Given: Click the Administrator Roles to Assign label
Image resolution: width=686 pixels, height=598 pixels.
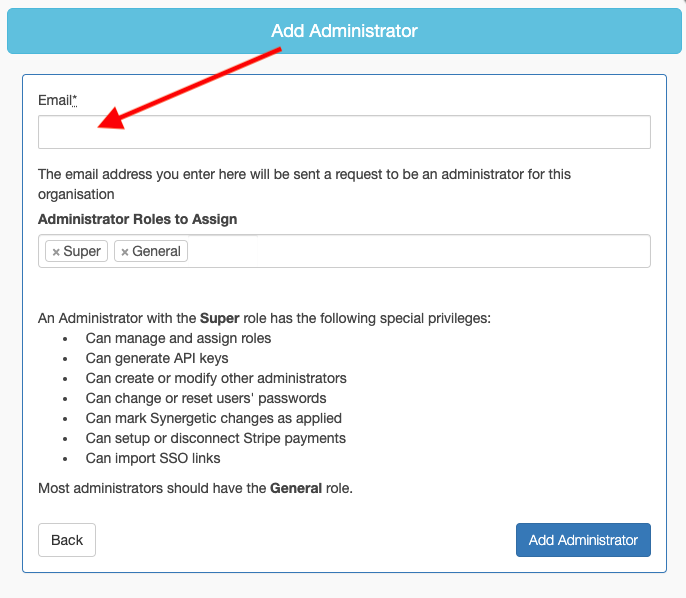Looking at the screenshot, I should (137, 219).
